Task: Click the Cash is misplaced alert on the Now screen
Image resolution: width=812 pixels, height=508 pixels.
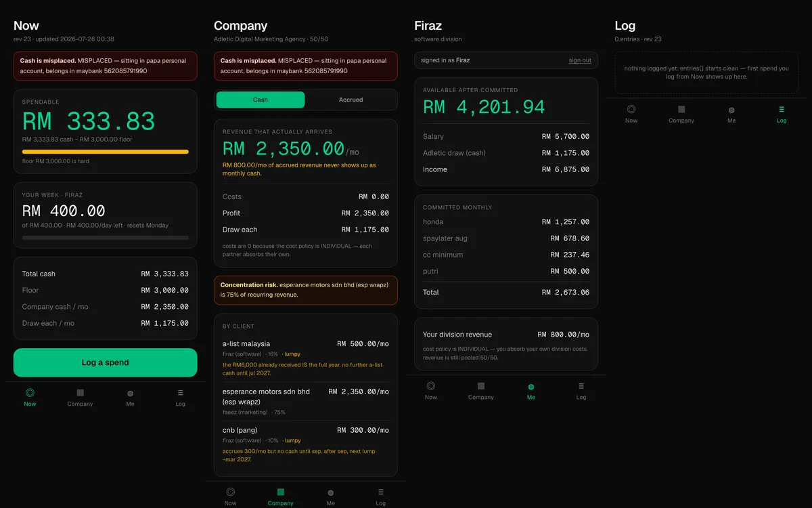Action: (106, 66)
